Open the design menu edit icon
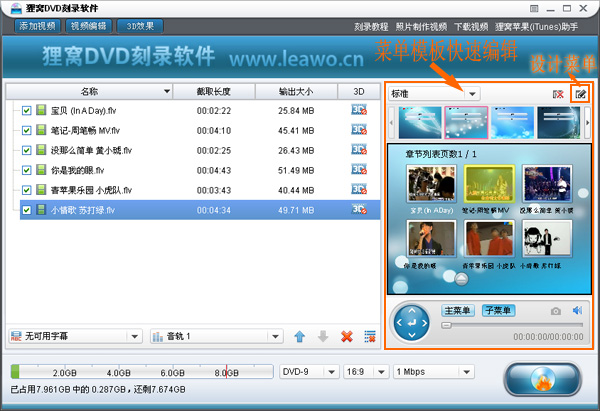This screenshot has width=600, height=411. 580,94
